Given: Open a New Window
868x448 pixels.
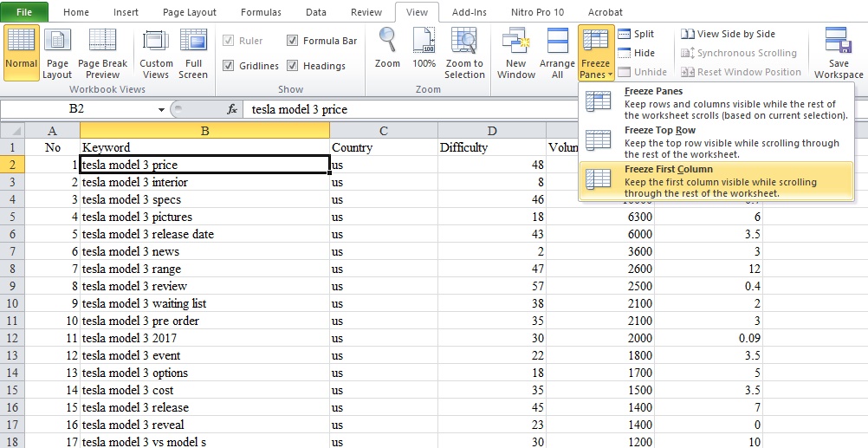Looking at the screenshot, I should click(x=516, y=54).
